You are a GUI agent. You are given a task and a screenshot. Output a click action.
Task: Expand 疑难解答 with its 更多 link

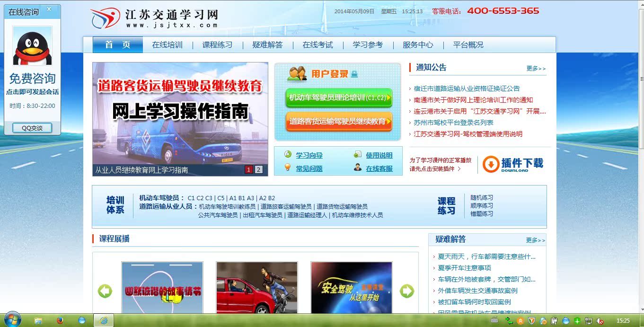point(535,240)
